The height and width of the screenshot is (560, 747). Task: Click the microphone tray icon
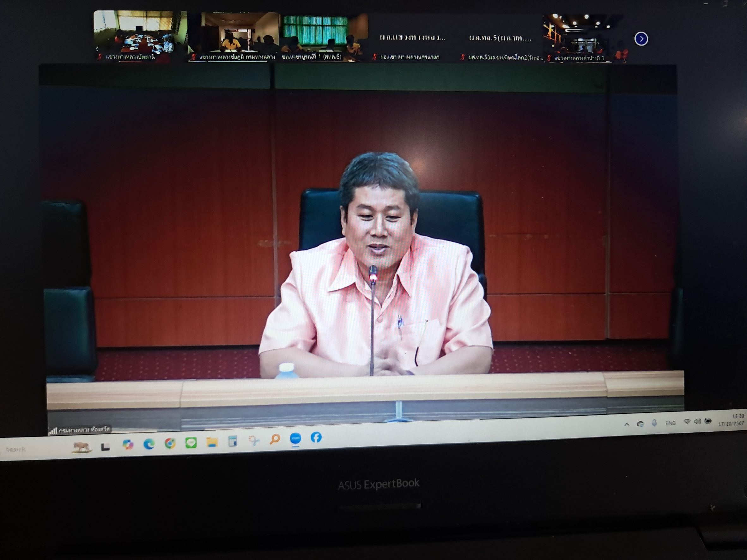654,423
